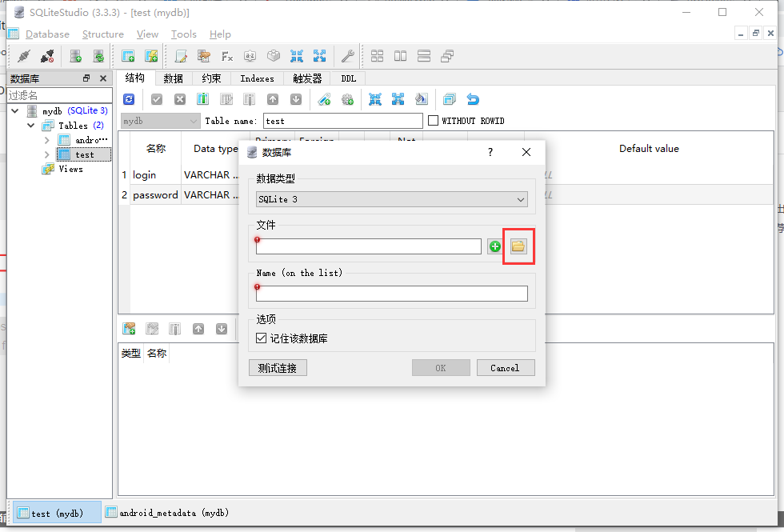Open the View menu

(x=147, y=34)
